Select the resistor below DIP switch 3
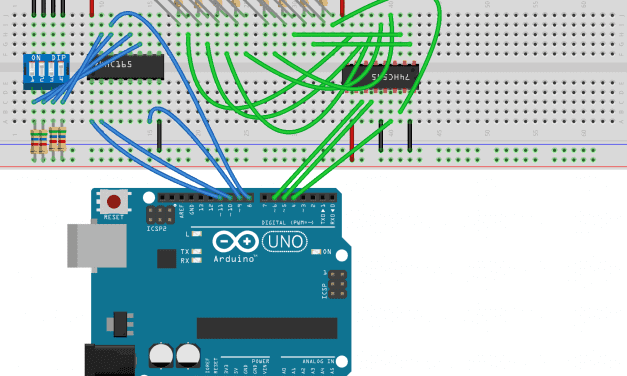 (x=53, y=139)
